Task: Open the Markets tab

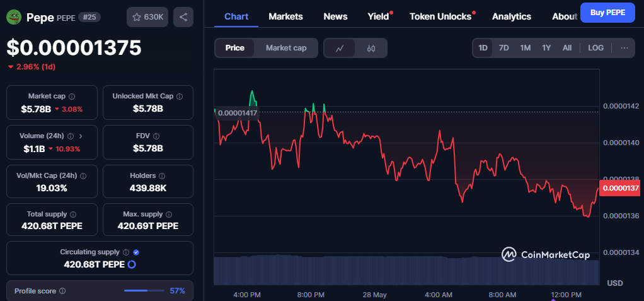Action: pos(285,16)
